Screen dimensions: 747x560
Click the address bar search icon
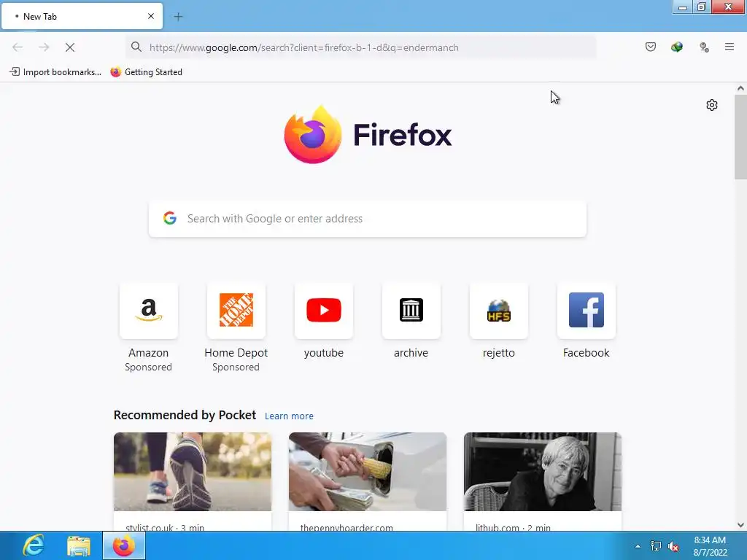click(136, 47)
